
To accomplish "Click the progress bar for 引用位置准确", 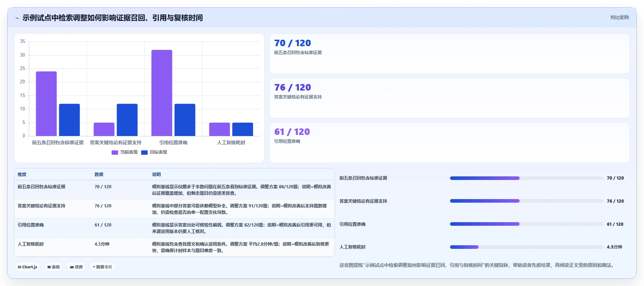I will tap(526, 224).
